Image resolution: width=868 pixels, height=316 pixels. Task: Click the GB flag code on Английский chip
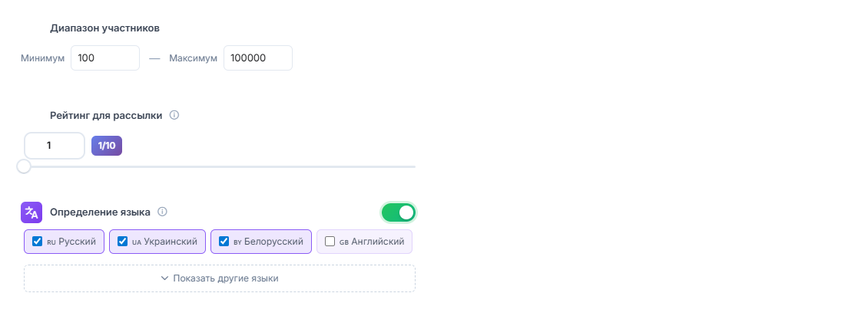(x=343, y=242)
